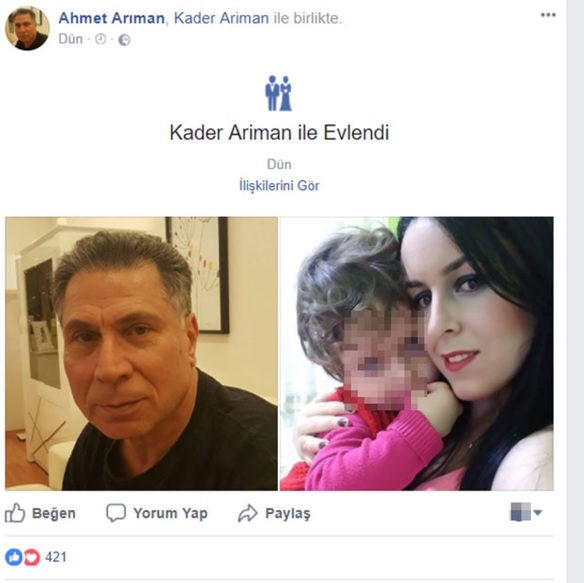Click the Yorum Yap speech bubble icon
This screenshot has width=584, height=583.
point(116,513)
